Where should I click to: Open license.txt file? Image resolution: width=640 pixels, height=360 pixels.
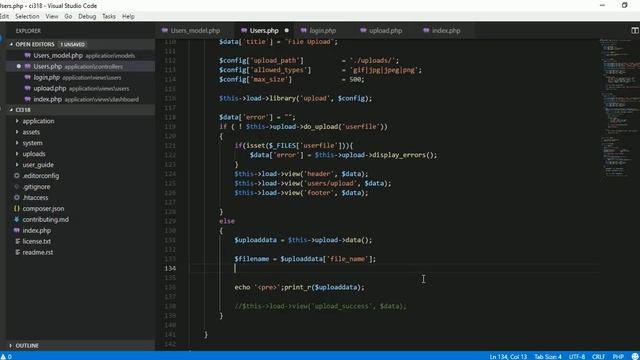pos(37,242)
